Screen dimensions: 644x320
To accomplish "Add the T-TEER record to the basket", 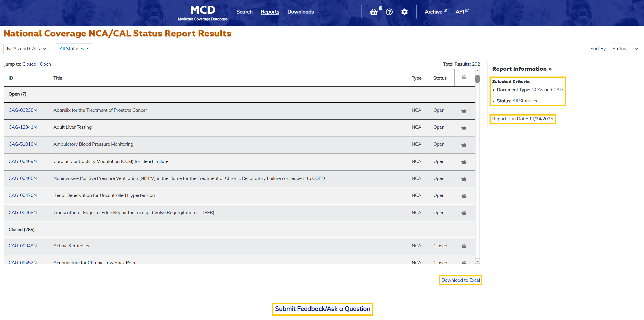I will coord(464,213).
